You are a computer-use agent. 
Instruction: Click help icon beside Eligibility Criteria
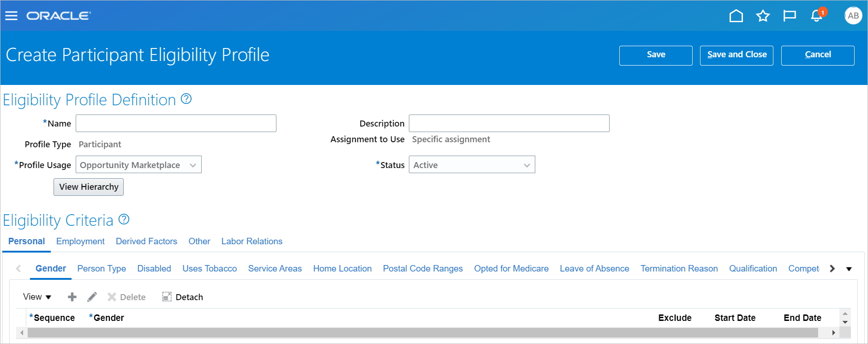[x=124, y=219]
